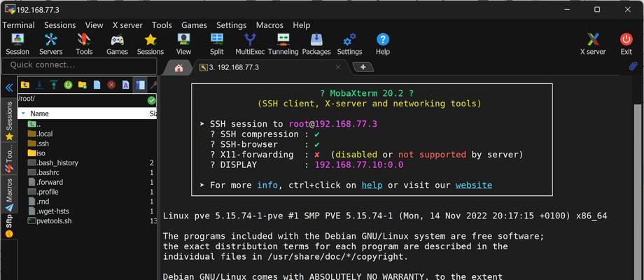Open the X server menu

[127, 25]
